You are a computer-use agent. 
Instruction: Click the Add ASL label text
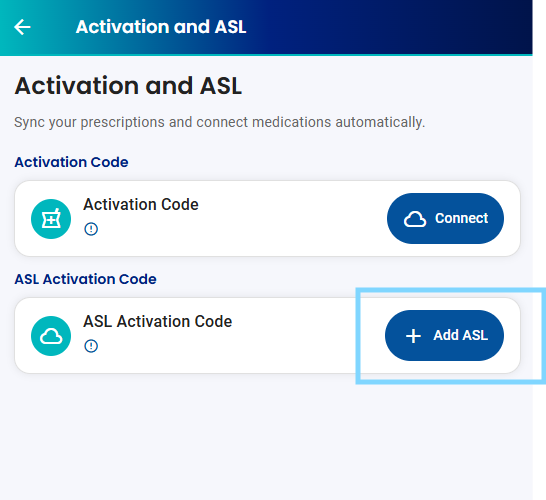pos(460,335)
